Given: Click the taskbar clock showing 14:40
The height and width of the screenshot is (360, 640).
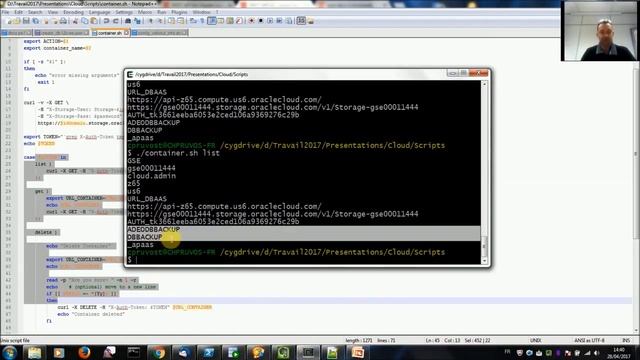Looking at the screenshot, I should (x=619, y=353).
